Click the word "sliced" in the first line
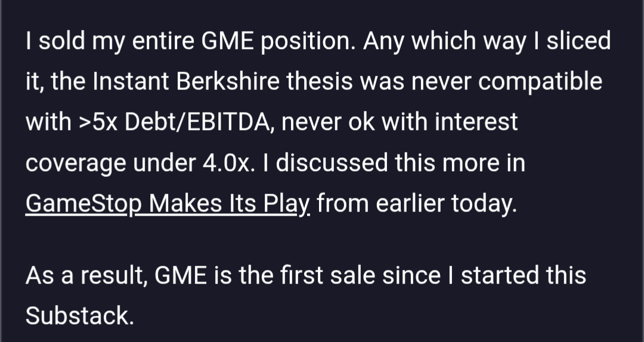The width and height of the screenshot is (644, 342). [578, 41]
